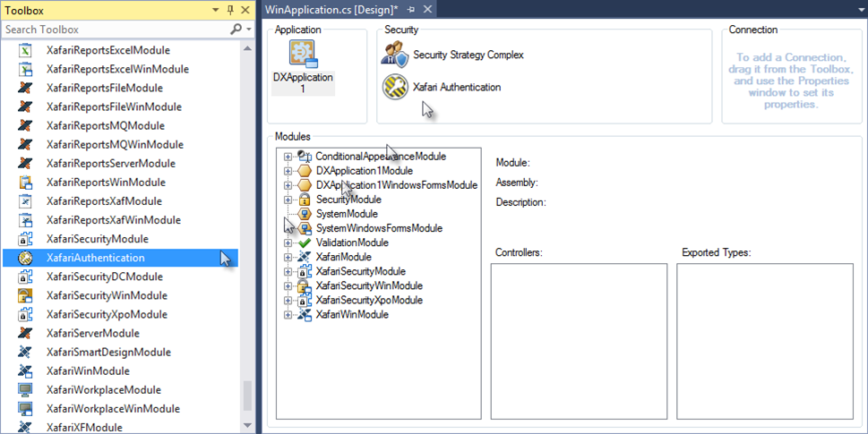
Task: Click the XafariSecurityDCModule icon
Action: (x=25, y=277)
